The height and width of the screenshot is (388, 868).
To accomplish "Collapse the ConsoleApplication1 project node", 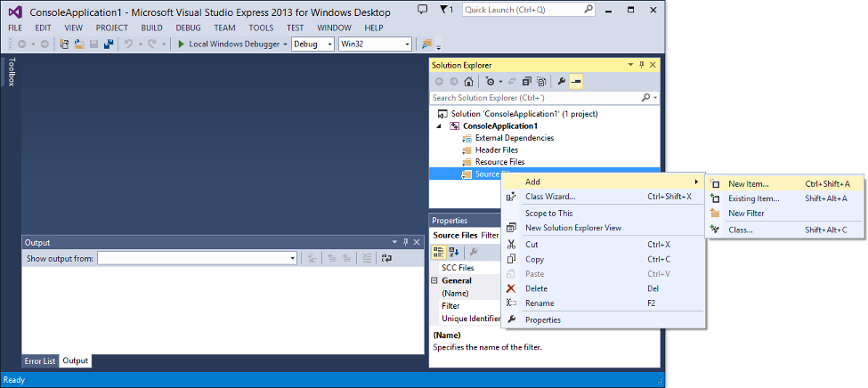I will tap(438, 126).
